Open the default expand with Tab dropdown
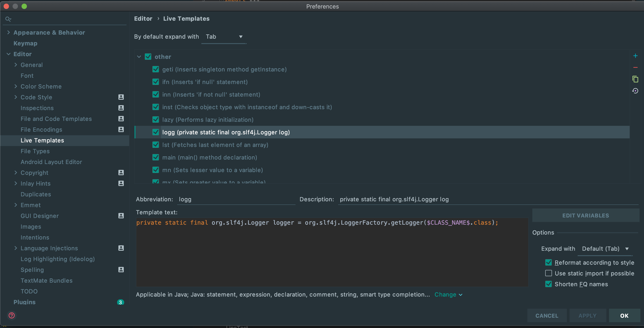The image size is (644, 328). point(224,37)
